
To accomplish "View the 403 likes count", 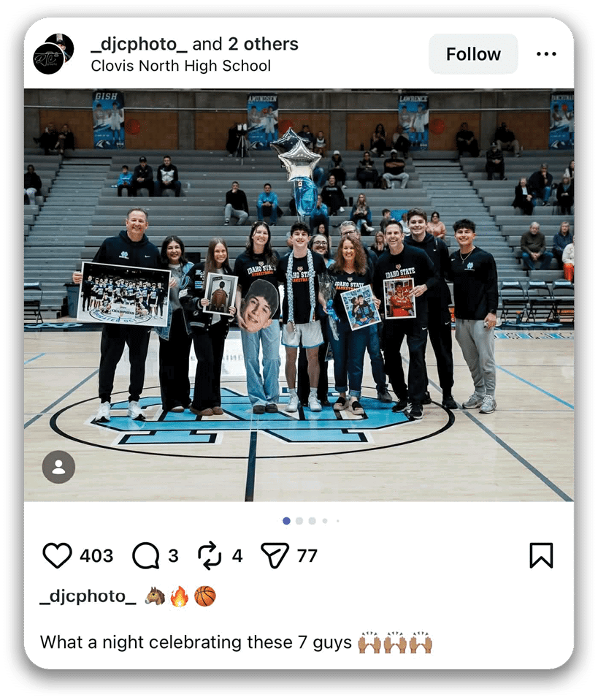I will (x=96, y=556).
